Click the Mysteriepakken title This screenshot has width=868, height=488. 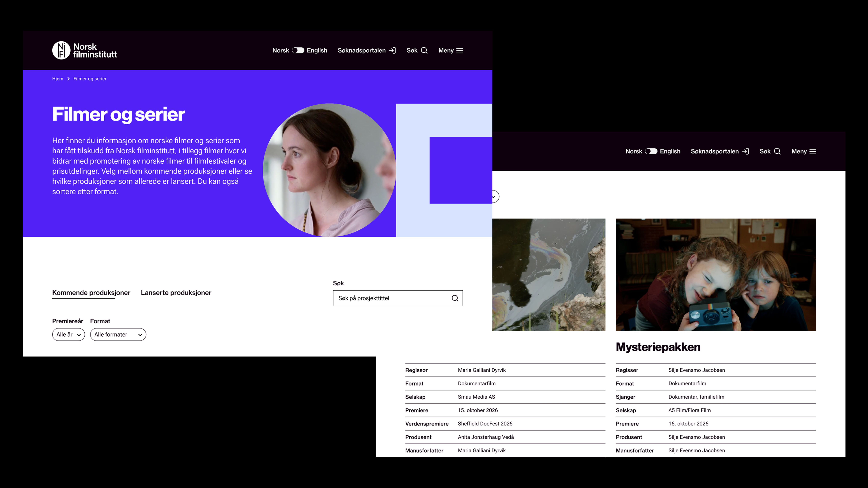[x=658, y=347]
